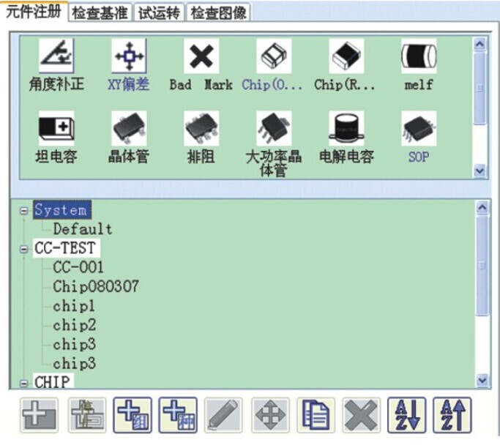Screen dimensions: 500x448
Task: Open the 检查图像 tab
Action: pos(219,12)
